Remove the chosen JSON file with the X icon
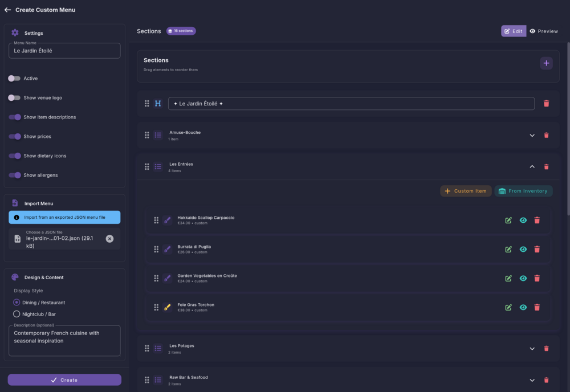The height and width of the screenshot is (392, 570). point(109,239)
